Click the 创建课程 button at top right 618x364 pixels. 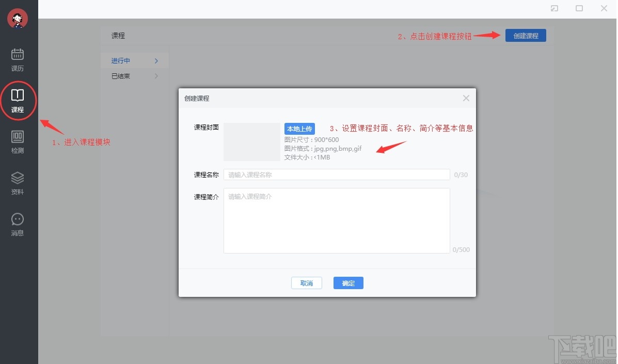(526, 35)
